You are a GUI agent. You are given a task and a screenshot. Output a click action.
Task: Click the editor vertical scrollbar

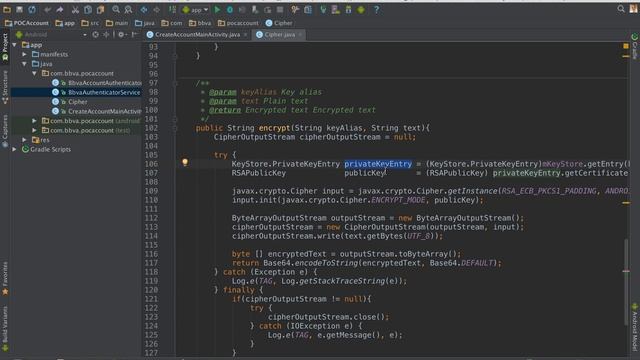626,282
